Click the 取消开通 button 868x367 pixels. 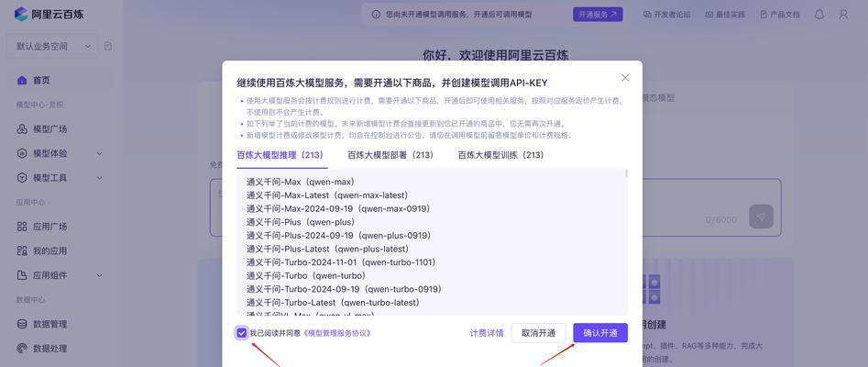539,333
